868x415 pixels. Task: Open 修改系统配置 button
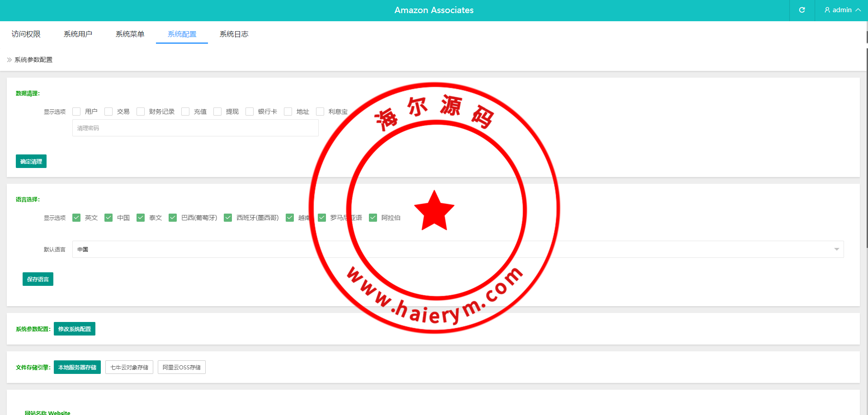point(75,329)
